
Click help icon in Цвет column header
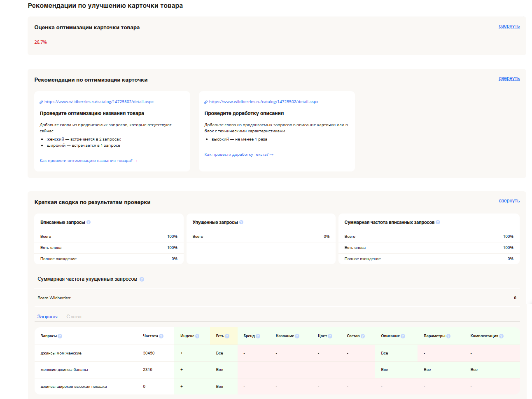click(x=330, y=336)
